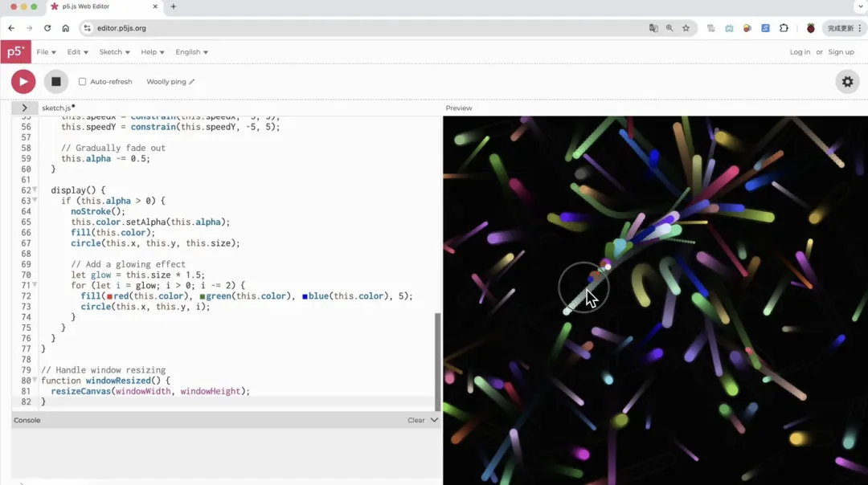Expand the file sidebar with the arrow chevron
The width and height of the screenshot is (868, 485).
[23, 107]
